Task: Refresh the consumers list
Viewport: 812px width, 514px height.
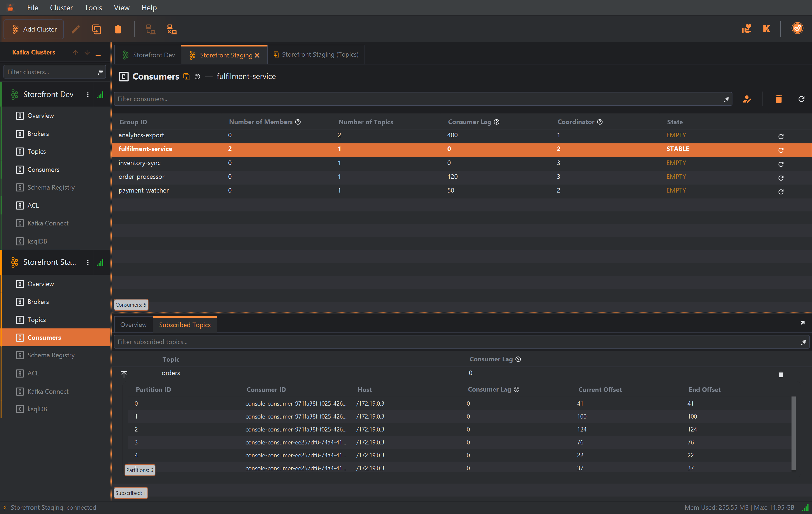Action: coord(801,99)
